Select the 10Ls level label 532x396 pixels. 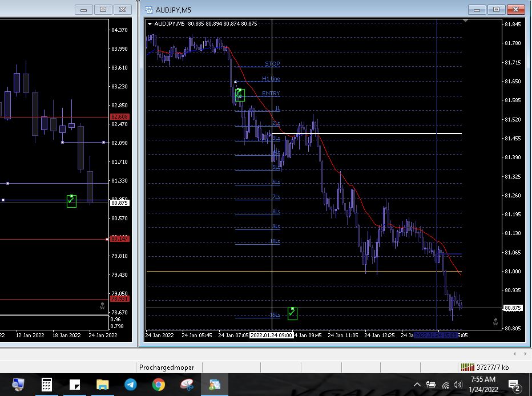pos(275,241)
